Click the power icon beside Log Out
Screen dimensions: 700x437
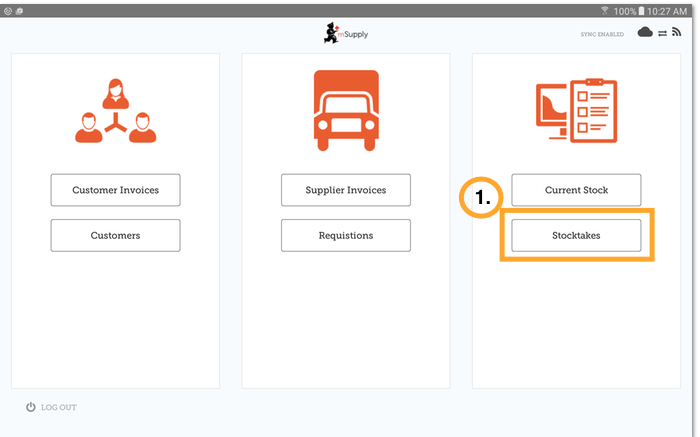coord(31,407)
